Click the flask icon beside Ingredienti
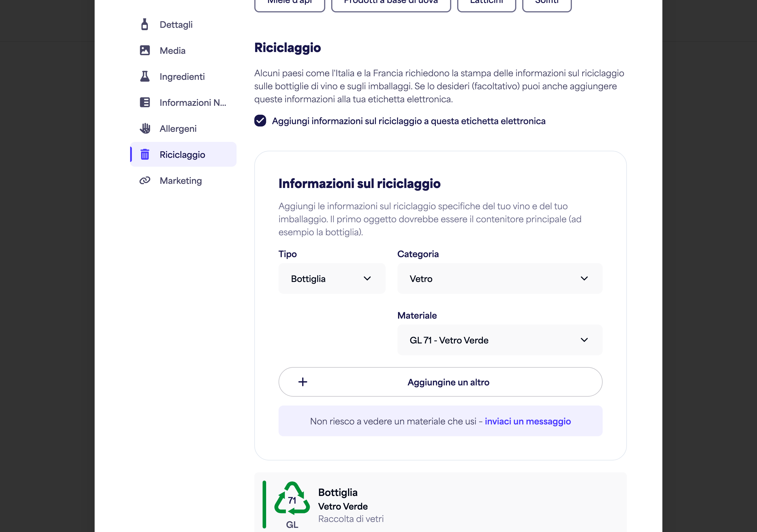The height and width of the screenshot is (532, 757). point(145,76)
